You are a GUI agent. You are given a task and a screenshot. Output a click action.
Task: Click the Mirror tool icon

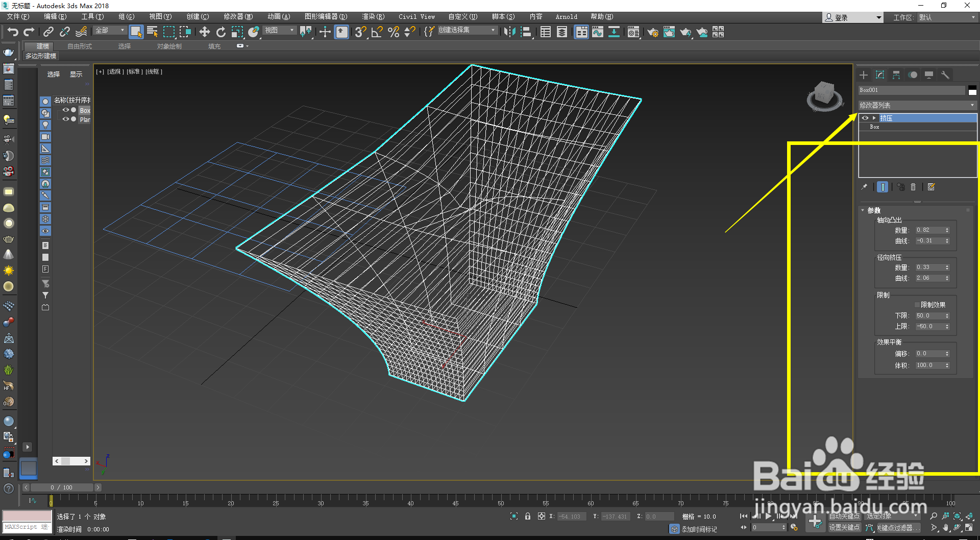(x=509, y=32)
